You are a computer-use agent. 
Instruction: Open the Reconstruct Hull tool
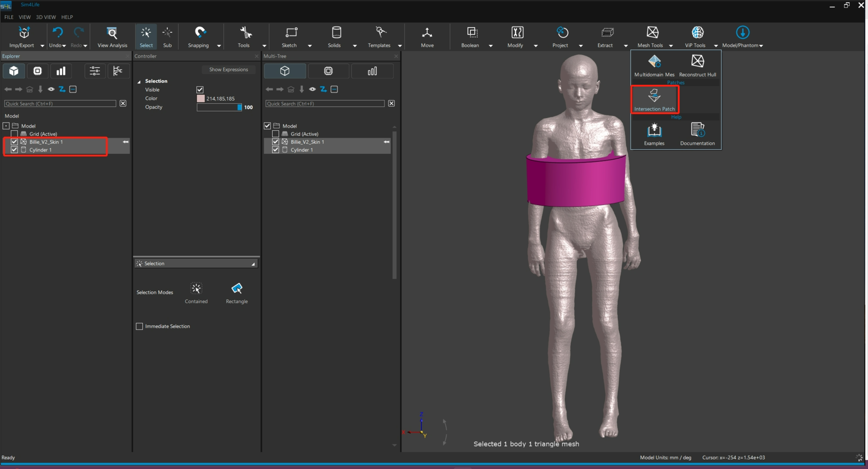tap(697, 65)
